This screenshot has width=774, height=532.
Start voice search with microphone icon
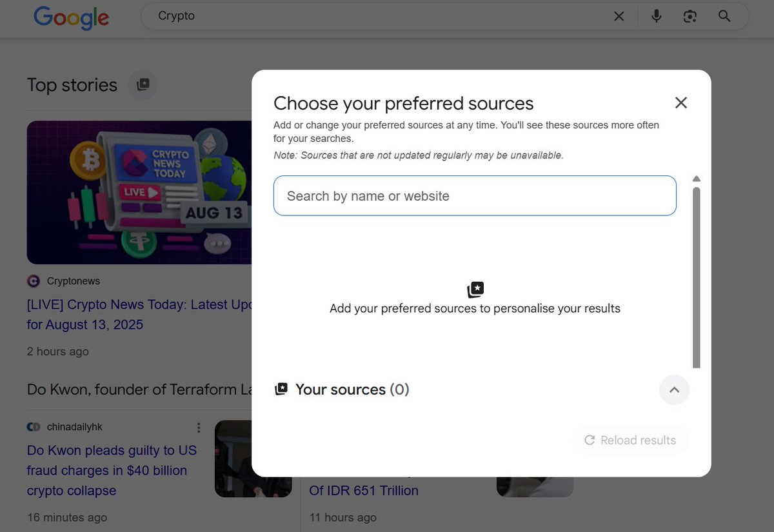point(656,16)
